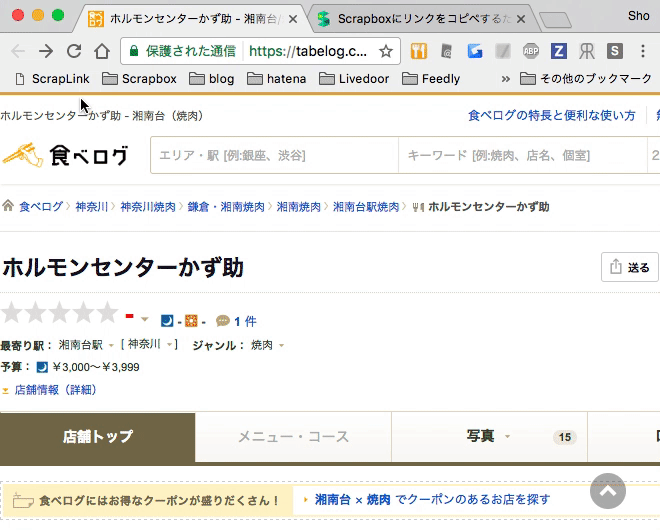
Task: Click the blue G-shaped extension icon
Action: pos(475,51)
